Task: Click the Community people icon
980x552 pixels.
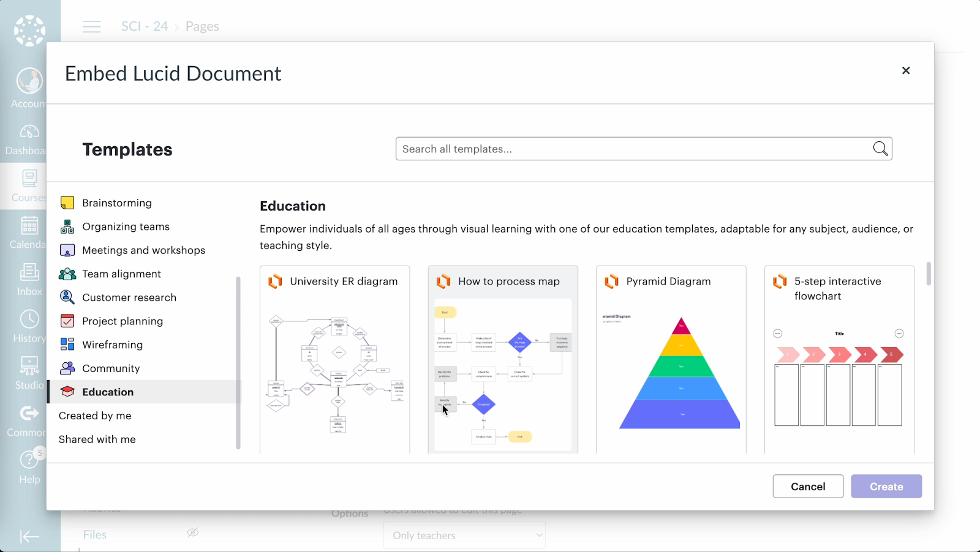Action: coord(67,368)
